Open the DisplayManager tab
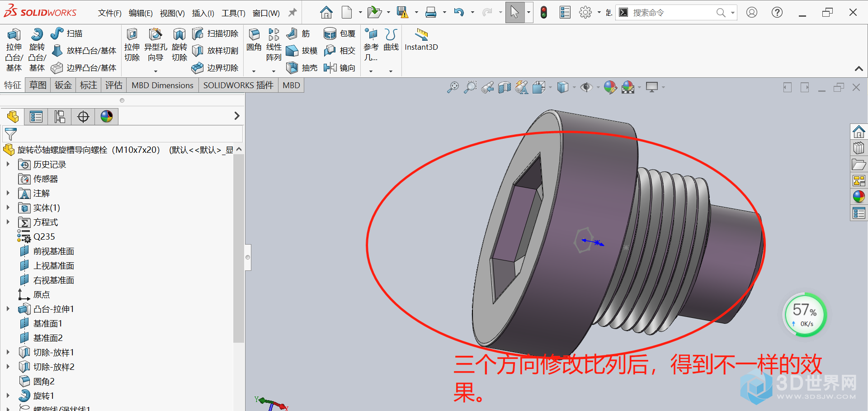The width and height of the screenshot is (868, 411). click(x=107, y=117)
